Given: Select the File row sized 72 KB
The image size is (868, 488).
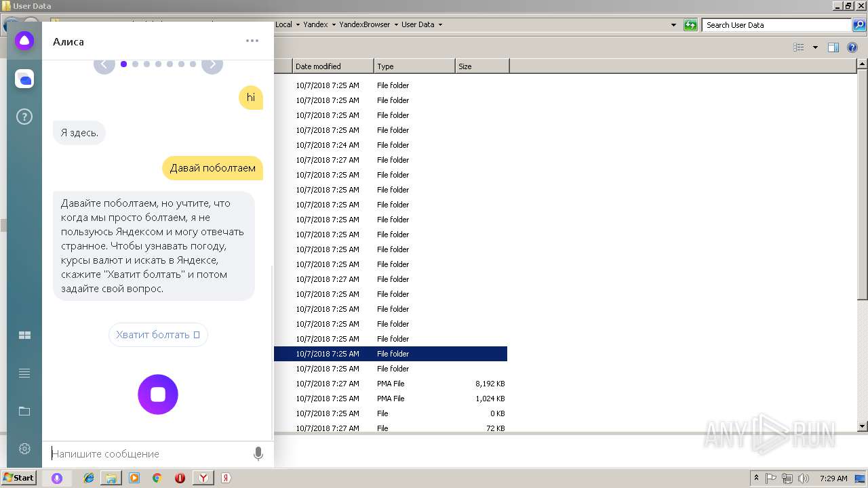Looking at the screenshot, I should pyautogui.click(x=391, y=428).
